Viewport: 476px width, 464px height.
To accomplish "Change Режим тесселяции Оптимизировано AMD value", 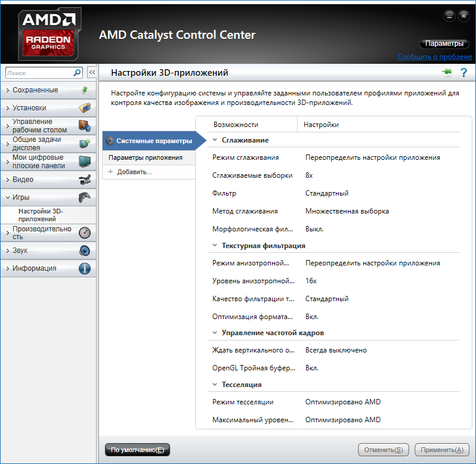I will point(343,402).
